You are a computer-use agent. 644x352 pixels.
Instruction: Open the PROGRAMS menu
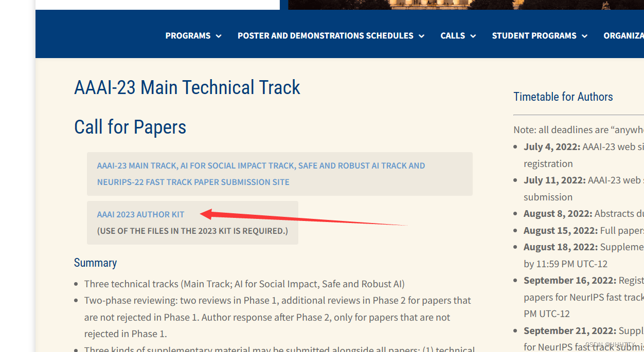[188, 36]
